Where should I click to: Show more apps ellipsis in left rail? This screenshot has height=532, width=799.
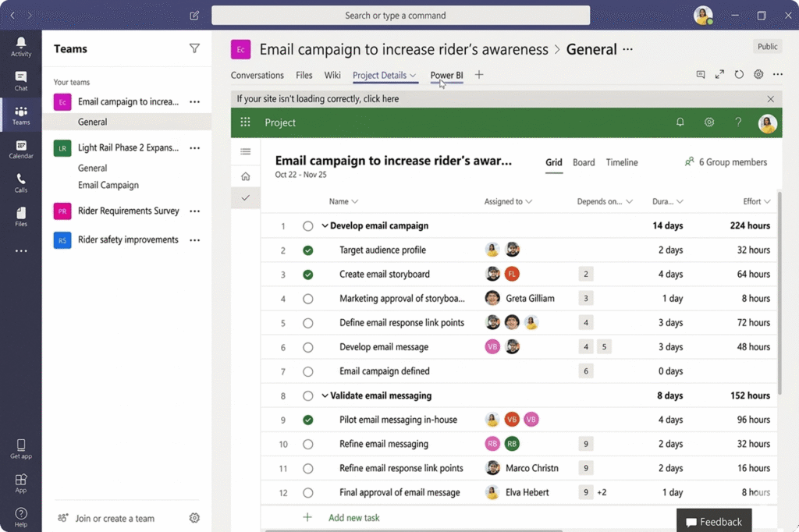[21, 250]
